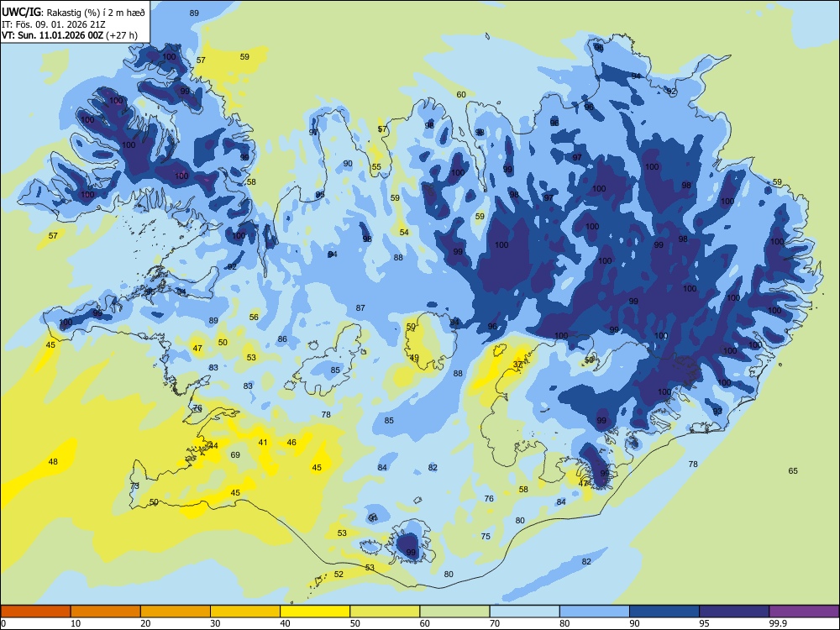Pick the 20–30 light orange legend swatch
Image resolution: width=840 pixels, height=630 pixels.
coord(176,612)
